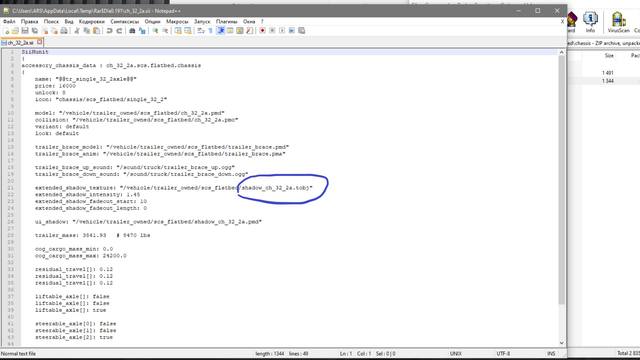Close the ch_32_2a.sii tab
The height and width of the screenshot is (360, 640).
[40, 42]
